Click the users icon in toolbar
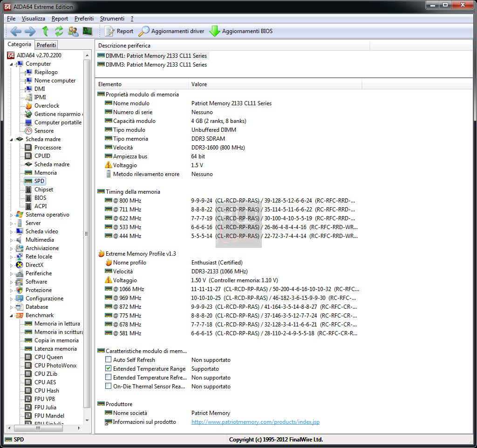This screenshot has width=477, height=448. pyautogui.click(x=73, y=31)
